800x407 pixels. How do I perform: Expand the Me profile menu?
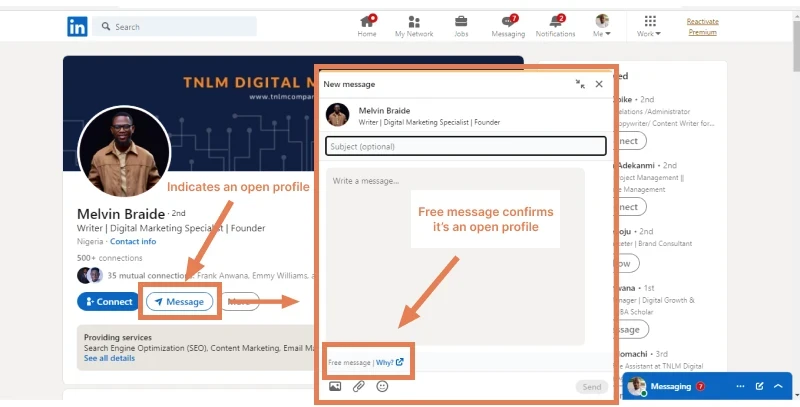[x=602, y=27]
